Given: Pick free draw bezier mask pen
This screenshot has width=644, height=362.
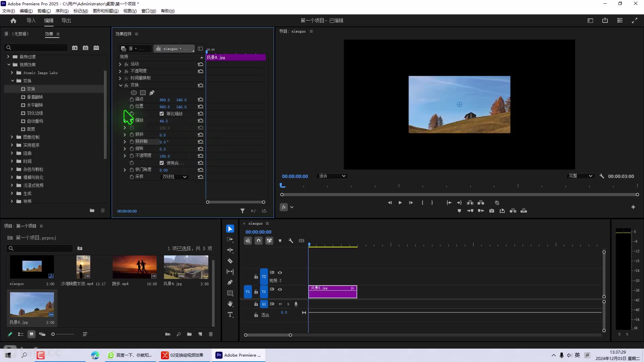Looking at the screenshot, I should (152, 93).
